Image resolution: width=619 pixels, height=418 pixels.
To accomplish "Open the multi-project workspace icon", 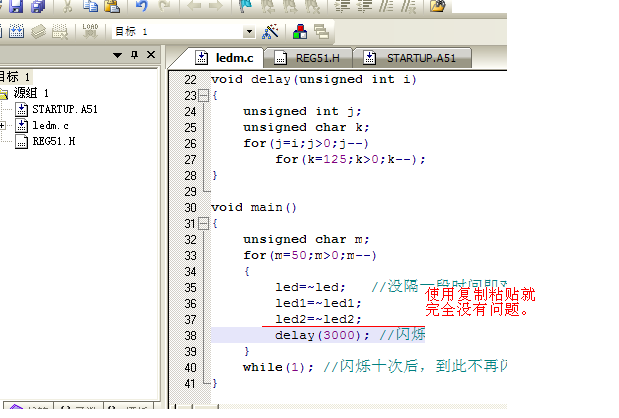I will [x=321, y=31].
